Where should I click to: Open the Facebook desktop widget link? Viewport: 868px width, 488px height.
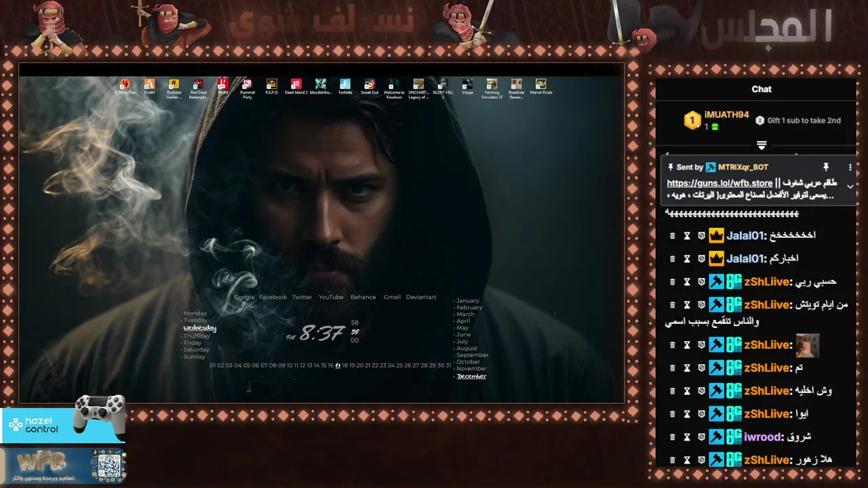[x=273, y=297]
